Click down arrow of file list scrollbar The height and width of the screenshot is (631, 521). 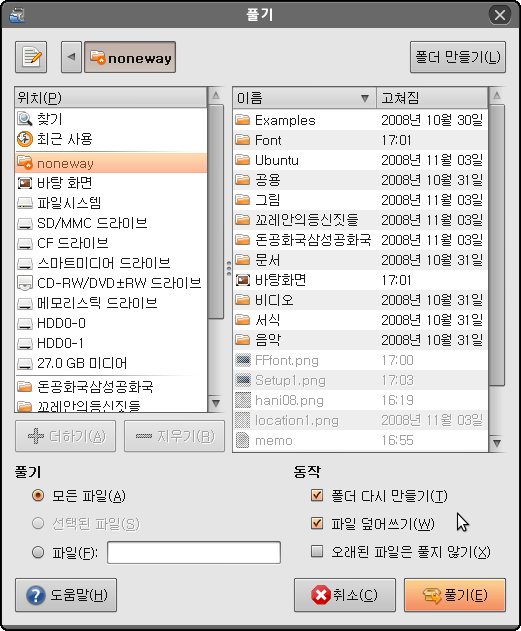coord(497,443)
